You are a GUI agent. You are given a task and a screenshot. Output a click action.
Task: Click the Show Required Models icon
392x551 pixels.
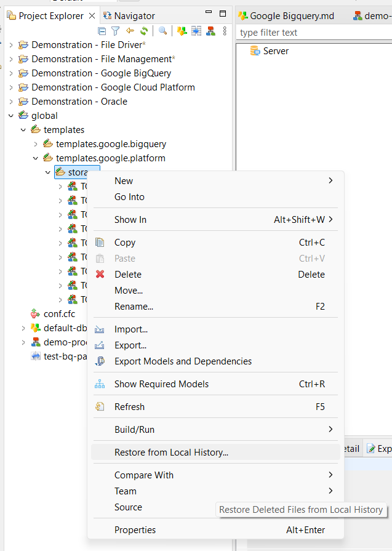click(x=101, y=383)
